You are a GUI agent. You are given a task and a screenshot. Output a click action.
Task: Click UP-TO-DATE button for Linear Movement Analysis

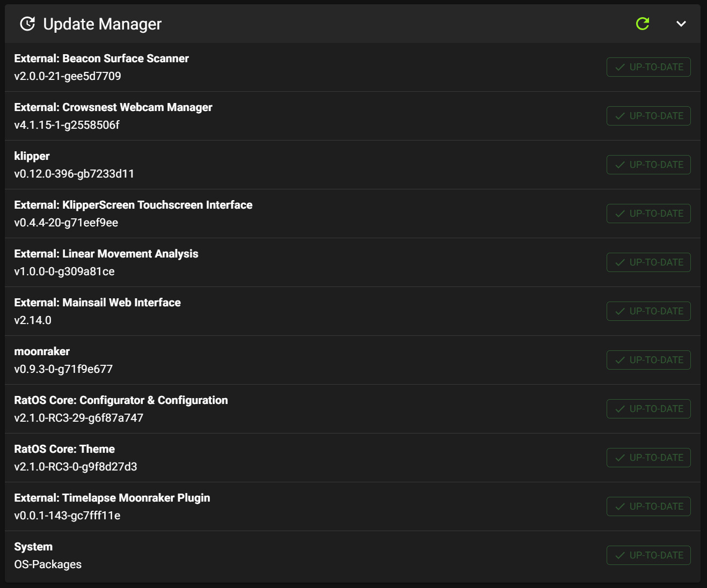click(x=648, y=262)
